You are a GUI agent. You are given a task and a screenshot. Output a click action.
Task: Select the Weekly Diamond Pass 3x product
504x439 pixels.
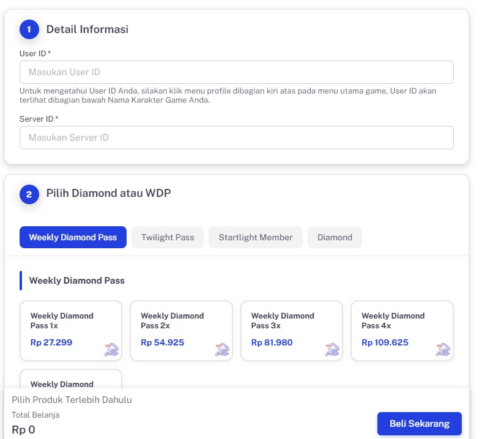pos(292,330)
